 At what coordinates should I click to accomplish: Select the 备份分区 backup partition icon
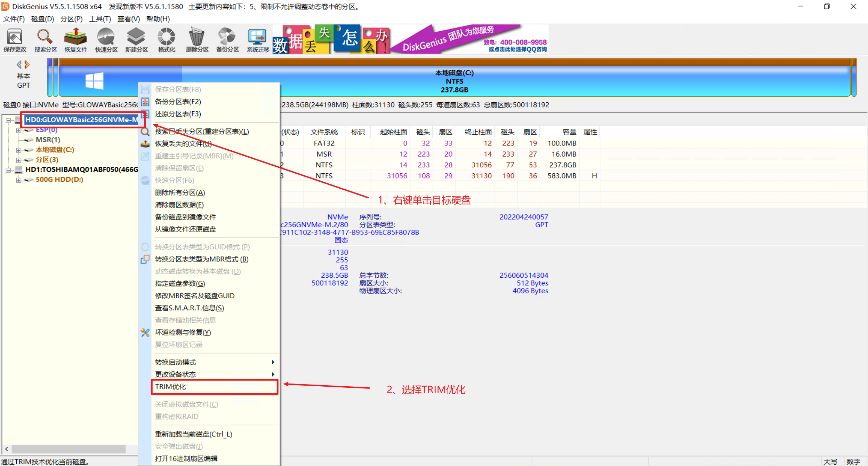(227, 39)
